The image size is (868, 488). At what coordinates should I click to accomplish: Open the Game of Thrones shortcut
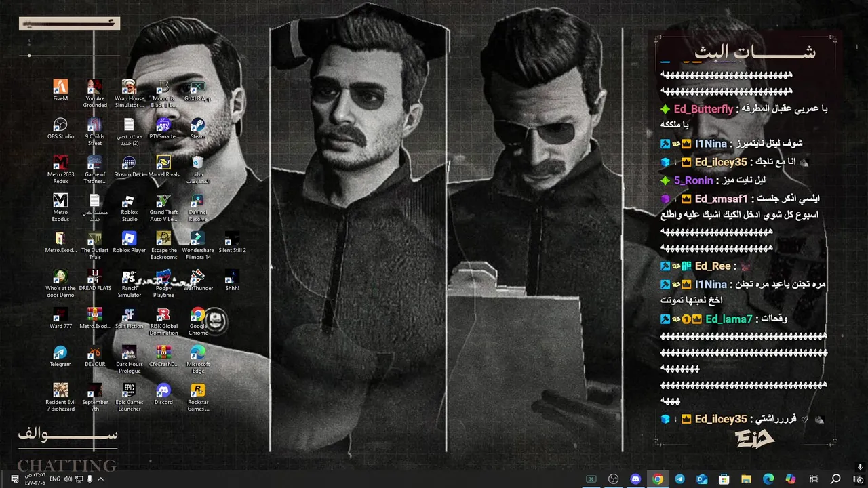click(x=95, y=169)
